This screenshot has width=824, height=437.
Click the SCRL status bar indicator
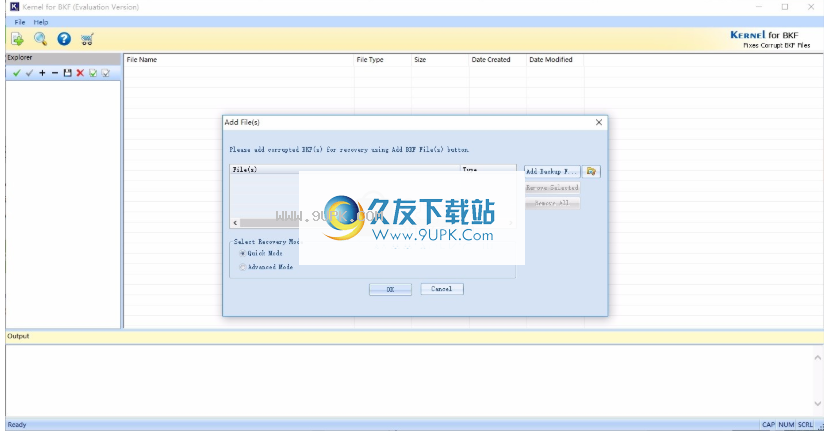tap(805, 424)
